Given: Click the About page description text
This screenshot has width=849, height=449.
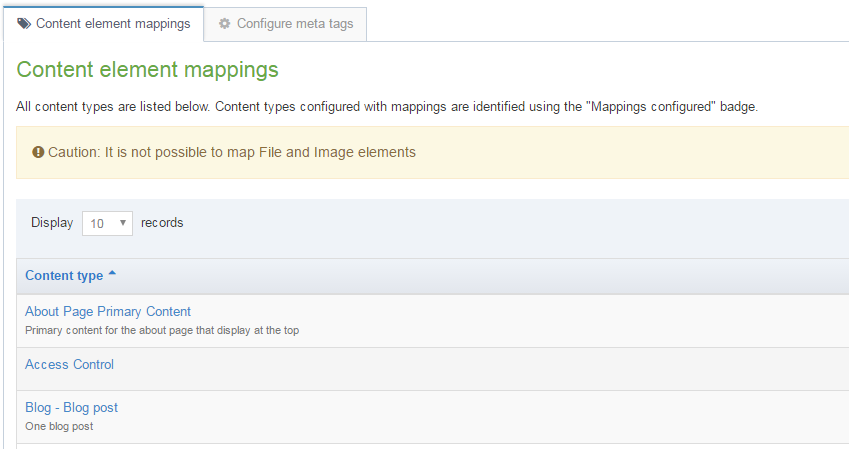Looking at the screenshot, I should [162, 330].
